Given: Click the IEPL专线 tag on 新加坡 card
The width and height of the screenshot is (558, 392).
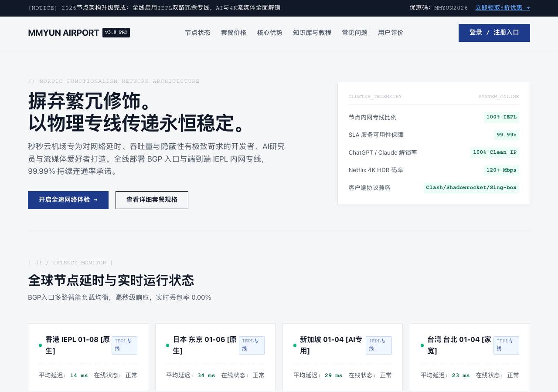Looking at the screenshot, I should pos(378,345).
